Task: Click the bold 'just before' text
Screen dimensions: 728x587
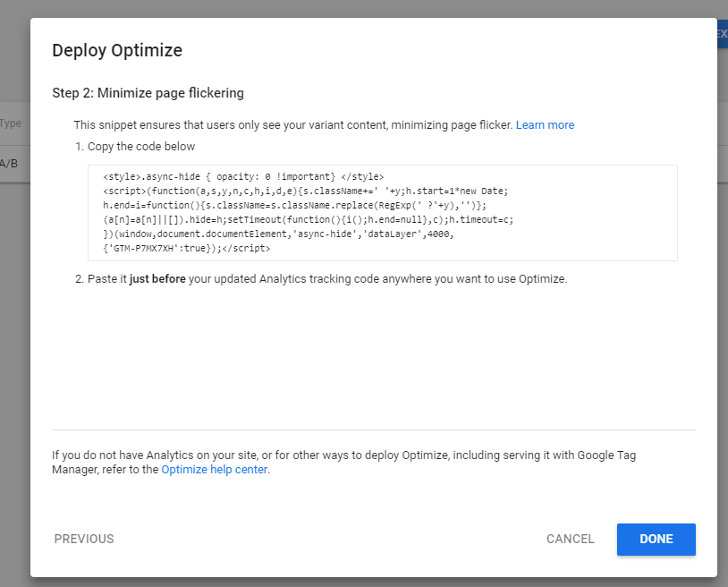Action: (158, 279)
